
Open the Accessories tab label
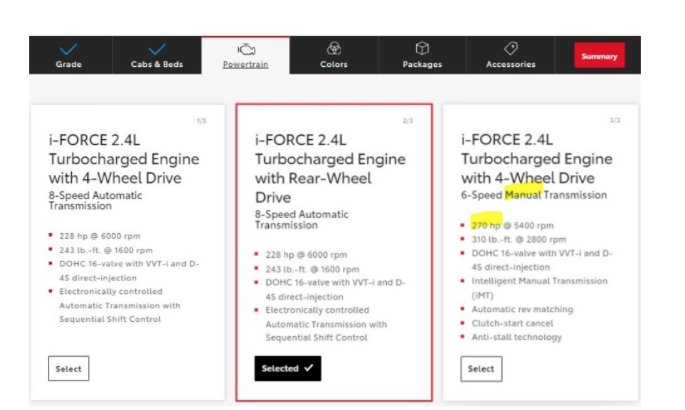tap(511, 64)
